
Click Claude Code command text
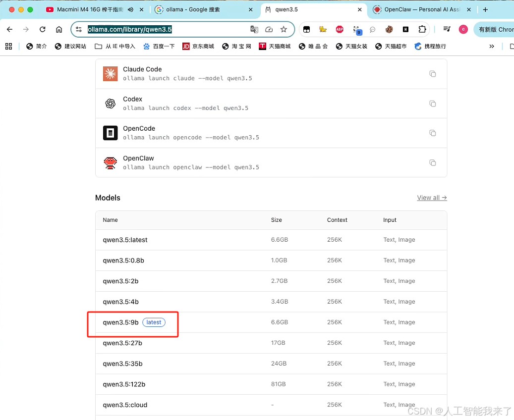coord(187,78)
